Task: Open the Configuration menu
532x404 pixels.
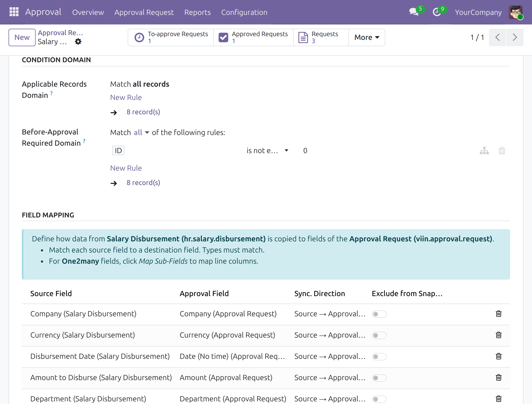Action: [x=244, y=12]
